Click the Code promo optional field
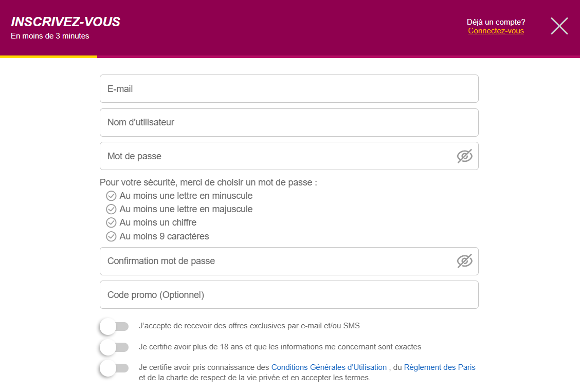Screen dimensions: 580x392 [288, 294]
